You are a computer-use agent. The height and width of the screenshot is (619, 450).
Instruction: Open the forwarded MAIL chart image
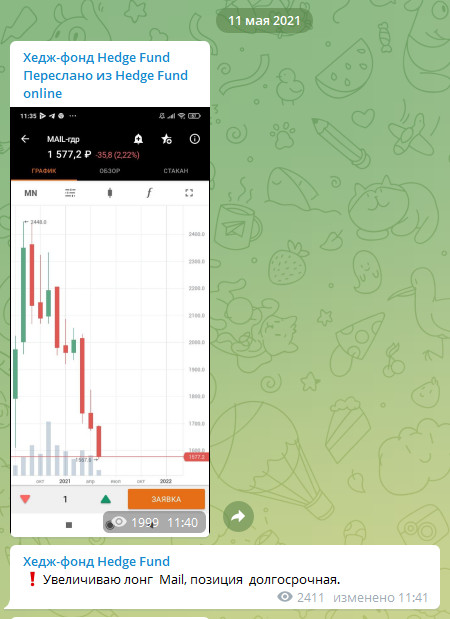(x=110, y=321)
